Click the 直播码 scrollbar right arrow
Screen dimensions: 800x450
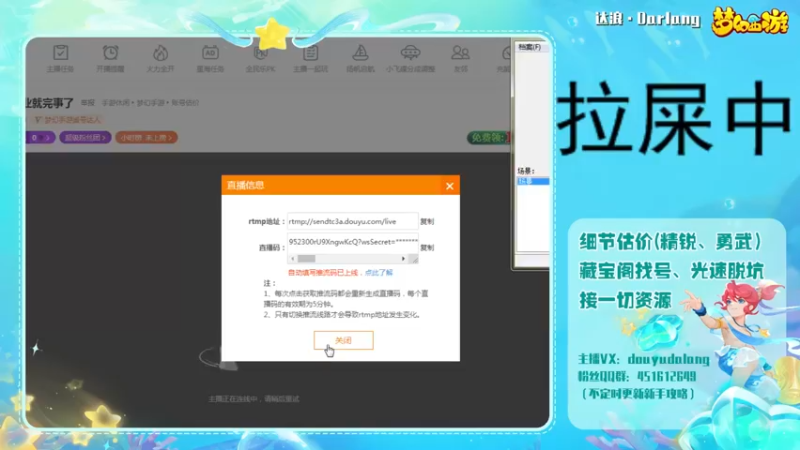pyautogui.click(x=403, y=259)
